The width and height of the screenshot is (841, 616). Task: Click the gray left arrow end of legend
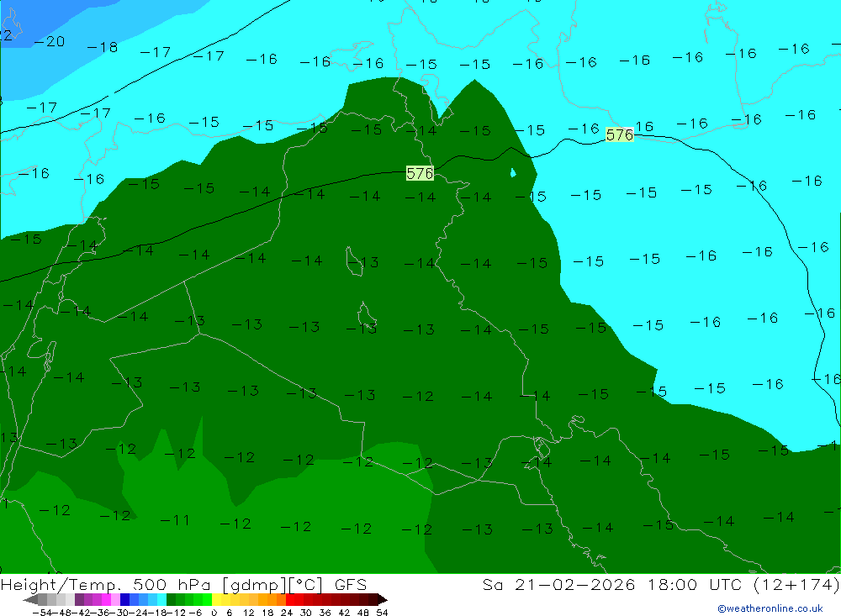coord(30,600)
